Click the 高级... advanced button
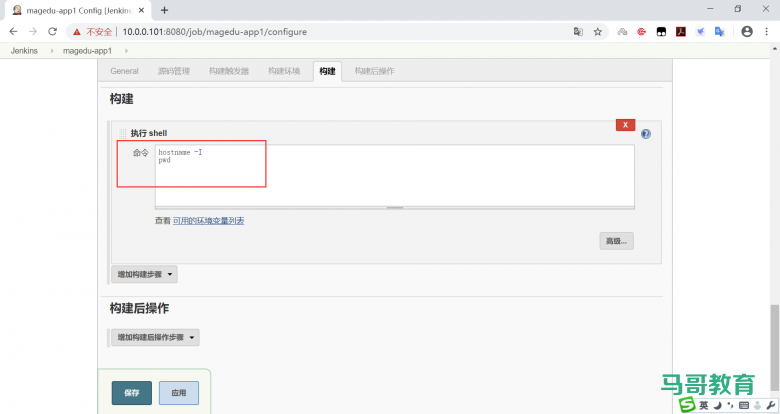Viewport: 780px width, 414px height. 616,241
